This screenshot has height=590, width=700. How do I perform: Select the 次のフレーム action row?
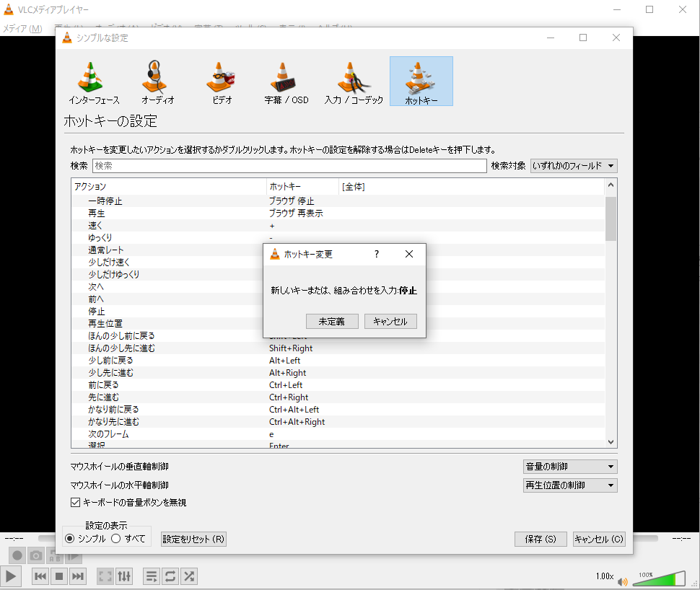click(x=338, y=433)
